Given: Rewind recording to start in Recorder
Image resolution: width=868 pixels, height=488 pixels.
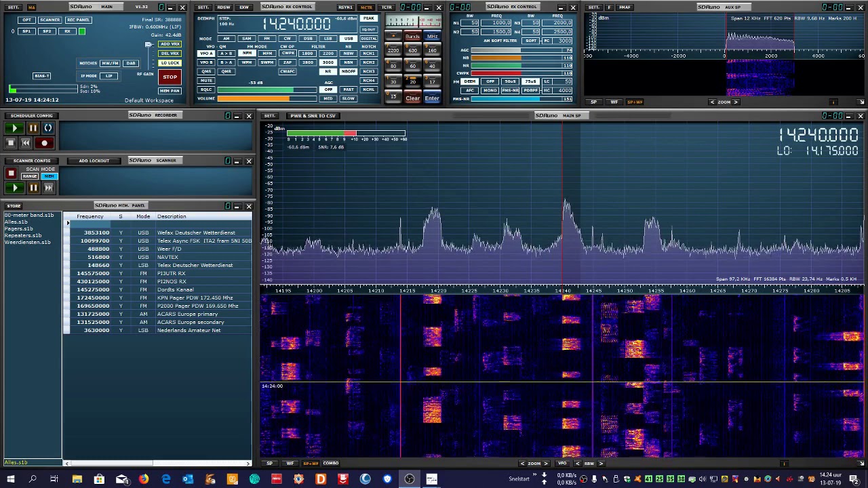Looking at the screenshot, I should click(26, 143).
